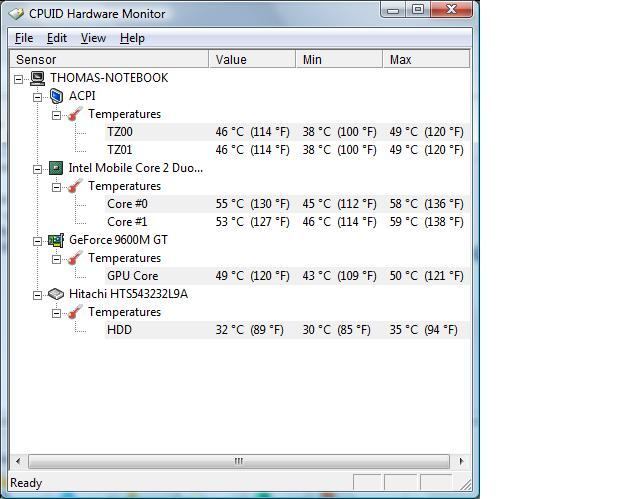Select the TZ01 sensor row

(x=287, y=150)
